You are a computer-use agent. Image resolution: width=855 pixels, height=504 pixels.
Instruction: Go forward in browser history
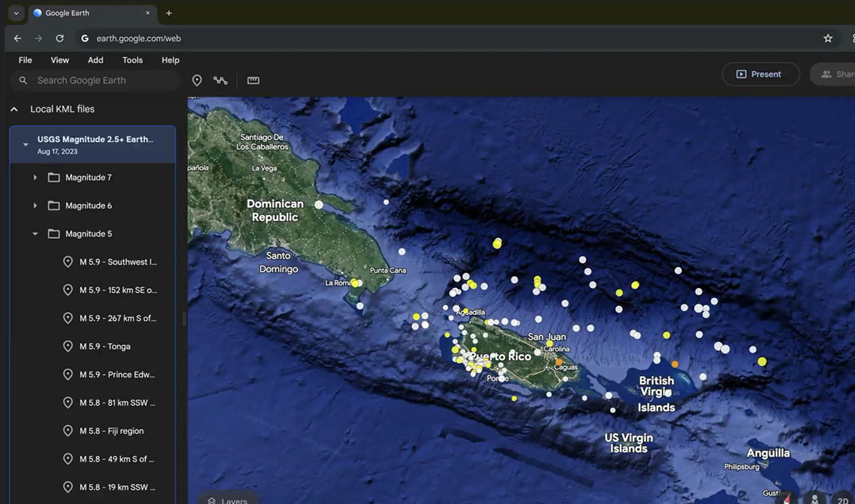pos(39,39)
